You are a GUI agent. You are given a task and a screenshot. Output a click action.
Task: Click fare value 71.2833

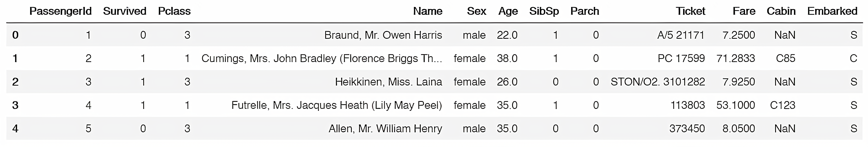coord(735,59)
